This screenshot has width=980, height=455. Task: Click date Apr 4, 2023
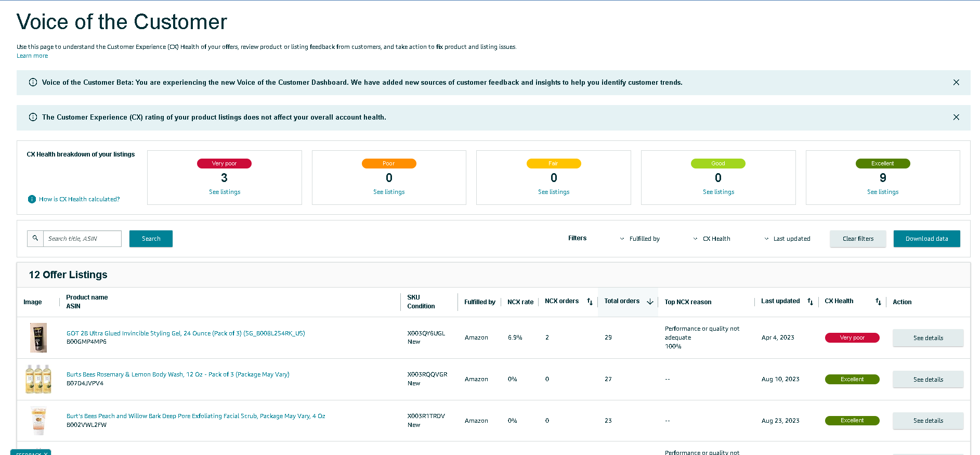coord(778,337)
